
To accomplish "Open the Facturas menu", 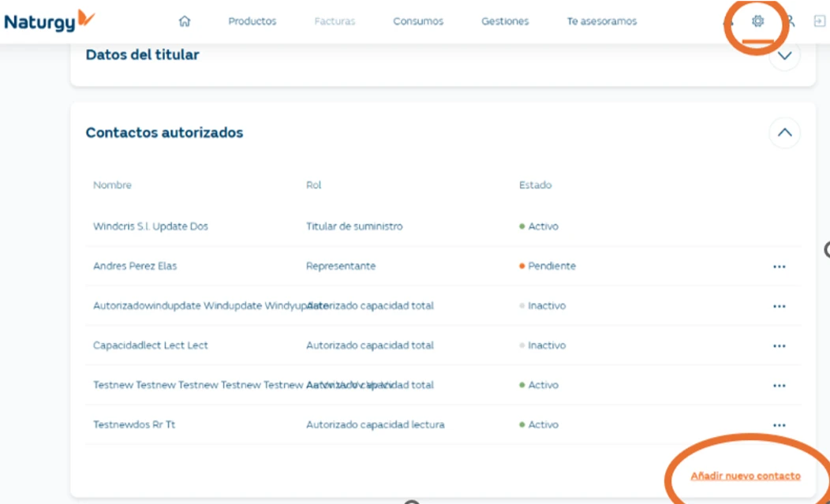I will coord(335,21).
